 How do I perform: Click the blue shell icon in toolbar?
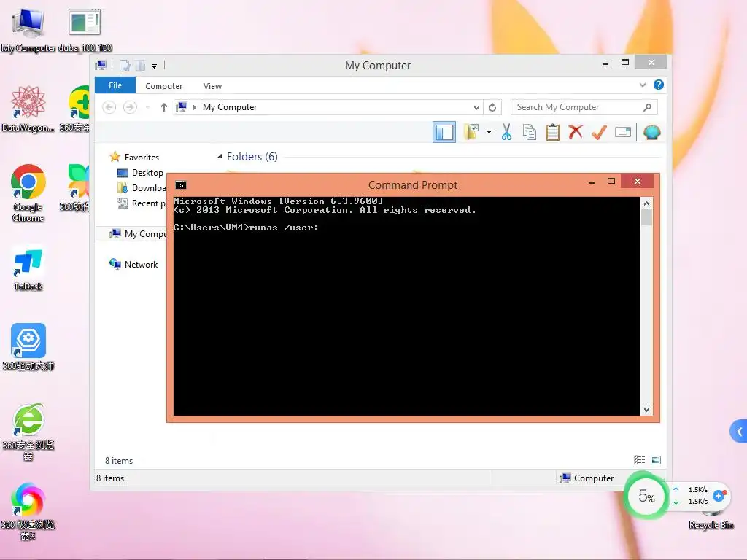coord(651,132)
